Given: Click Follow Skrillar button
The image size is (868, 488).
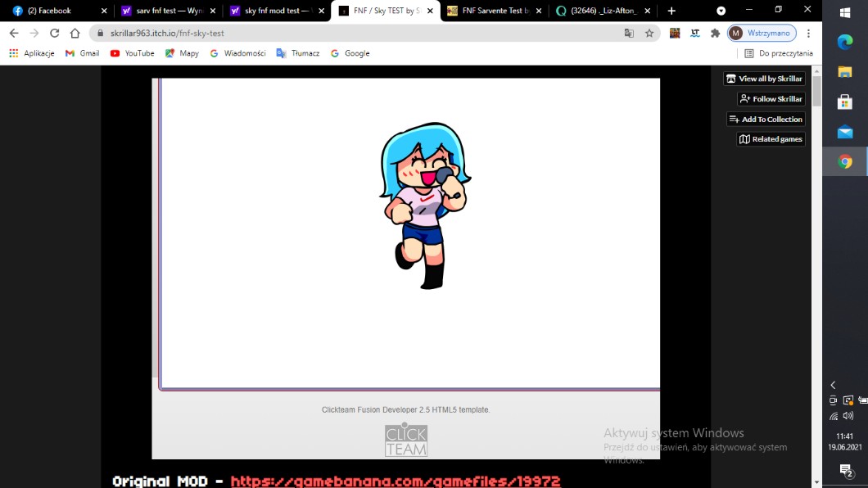Looking at the screenshot, I should click(x=771, y=99).
